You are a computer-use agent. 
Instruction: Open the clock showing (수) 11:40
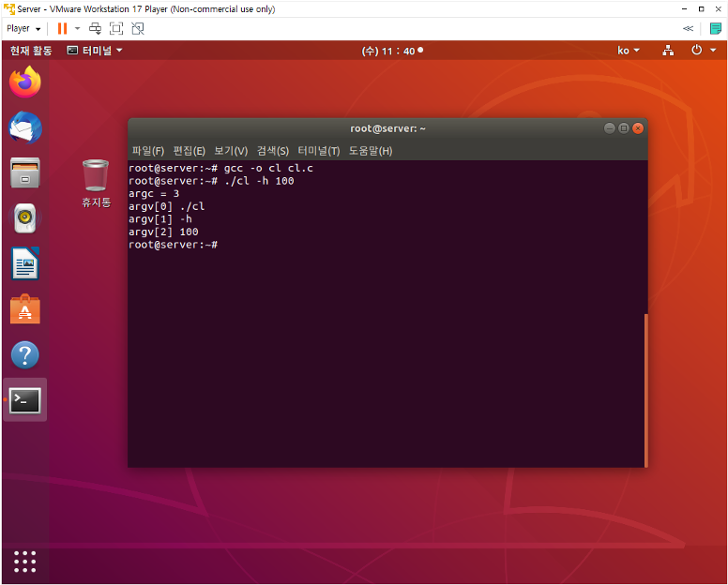[x=392, y=51]
